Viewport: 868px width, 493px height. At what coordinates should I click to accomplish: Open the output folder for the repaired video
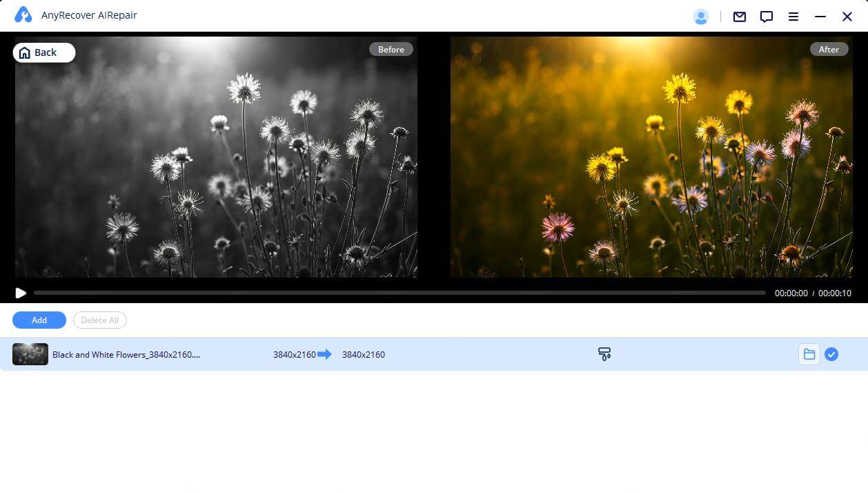click(x=809, y=354)
